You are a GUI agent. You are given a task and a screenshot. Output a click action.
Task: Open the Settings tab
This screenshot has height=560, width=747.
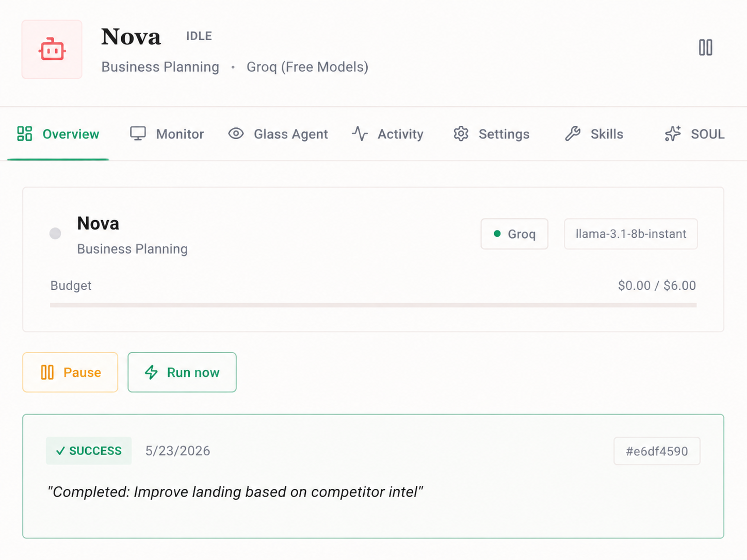pos(491,134)
